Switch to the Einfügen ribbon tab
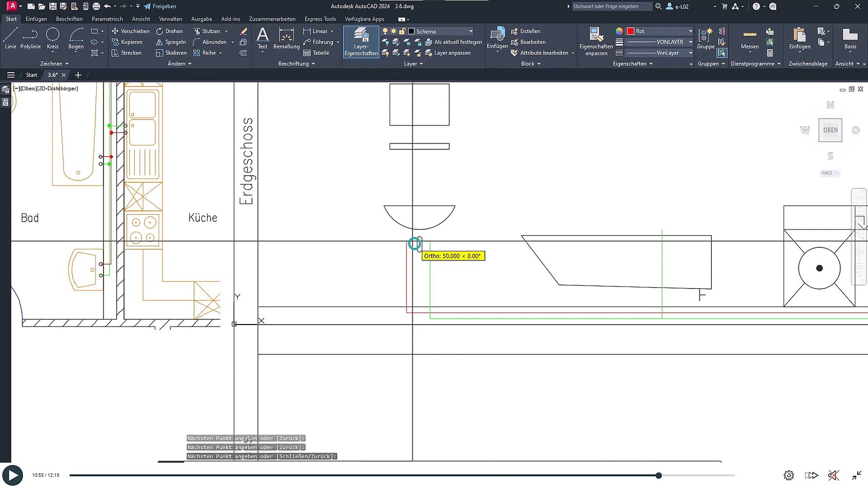 coord(36,19)
